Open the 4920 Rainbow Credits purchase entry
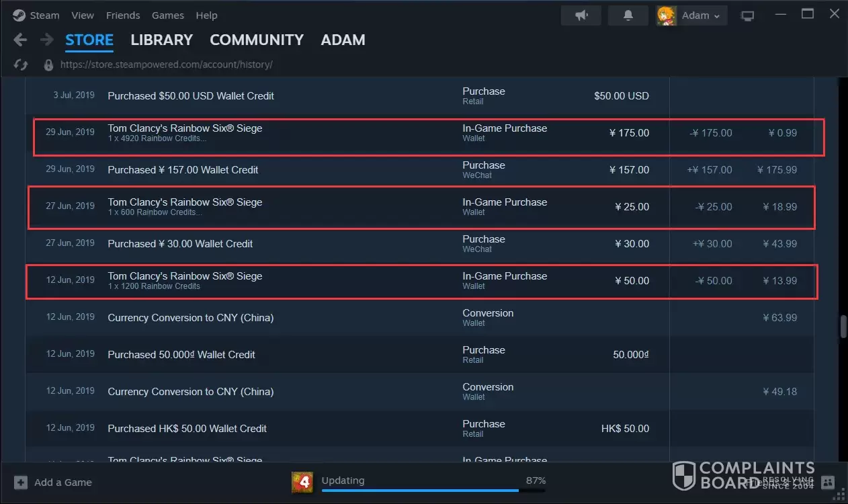The width and height of the screenshot is (848, 504). [185, 132]
